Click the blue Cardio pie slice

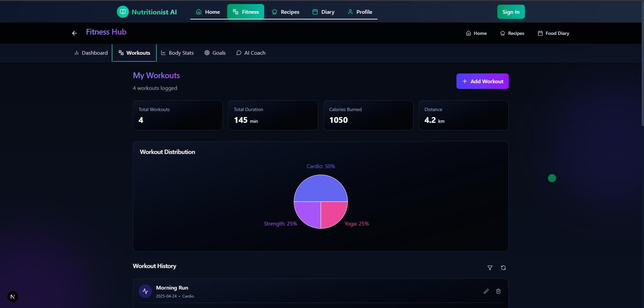click(x=321, y=188)
